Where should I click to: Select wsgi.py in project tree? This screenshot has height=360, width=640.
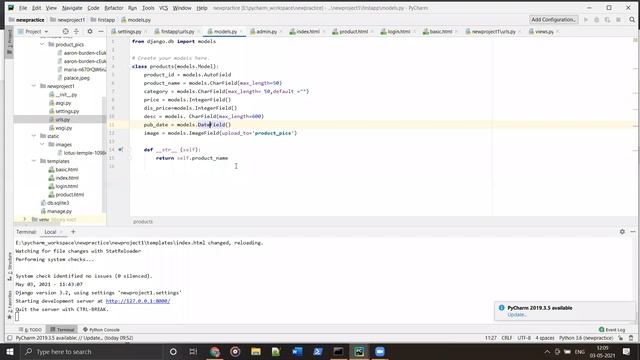point(63,128)
